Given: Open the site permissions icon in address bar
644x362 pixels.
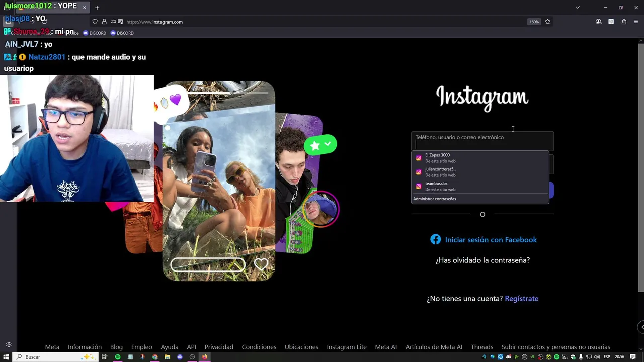Looking at the screenshot, I should coord(114,22).
